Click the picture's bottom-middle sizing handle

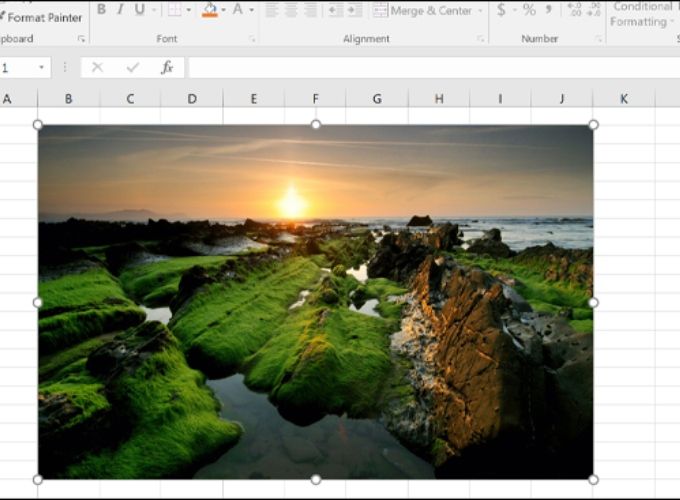coord(316,479)
